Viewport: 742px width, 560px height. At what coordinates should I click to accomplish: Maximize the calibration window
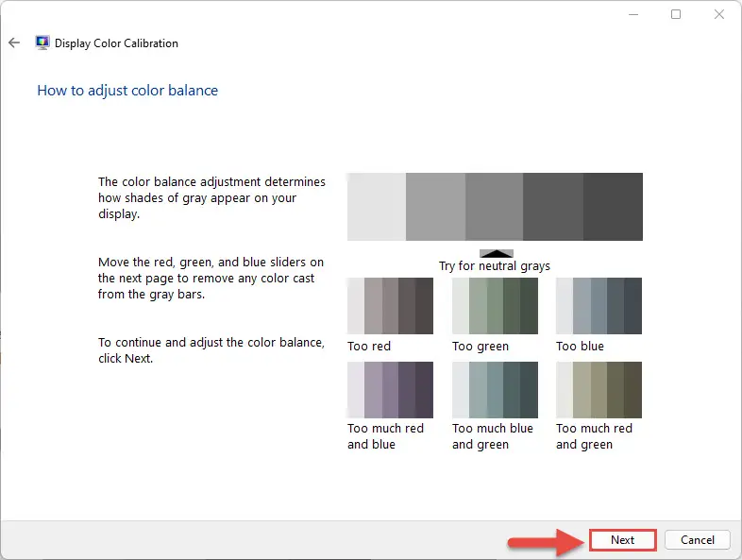(676, 14)
